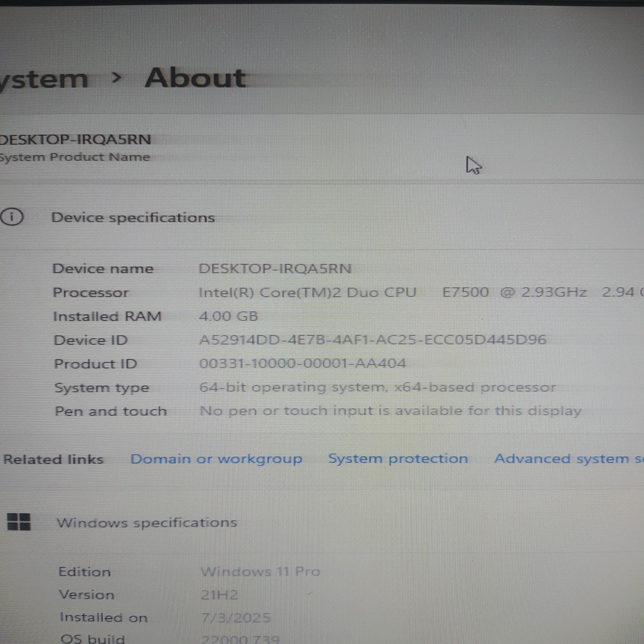Click the Device ID label

coord(91,340)
